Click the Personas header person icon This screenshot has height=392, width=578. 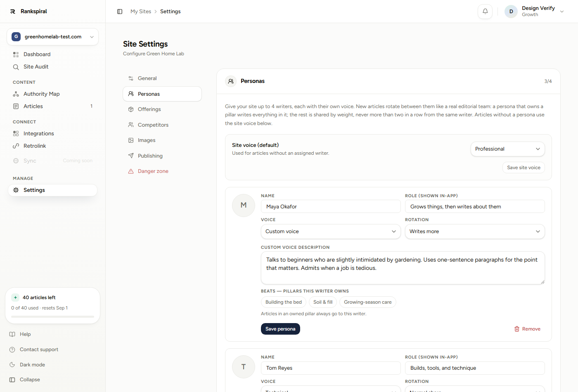(x=231, y=81)
